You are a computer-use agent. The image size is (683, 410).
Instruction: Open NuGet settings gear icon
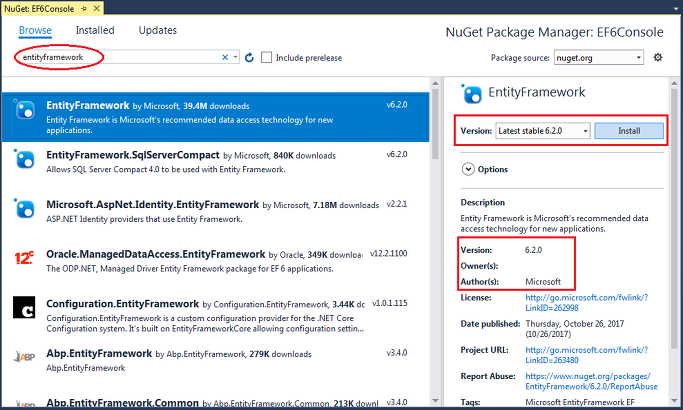coord(658,57)
